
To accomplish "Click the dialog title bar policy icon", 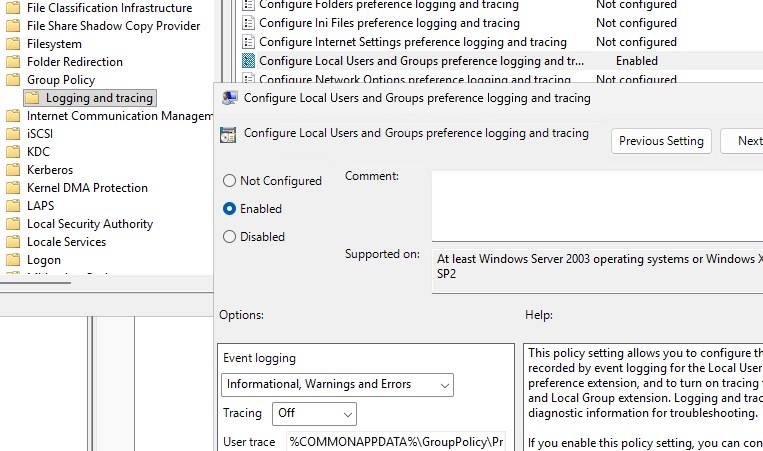I will 229,98.
